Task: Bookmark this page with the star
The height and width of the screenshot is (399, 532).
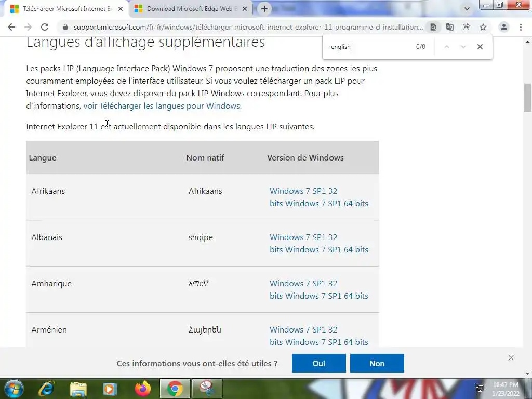Action: [483, 27]
